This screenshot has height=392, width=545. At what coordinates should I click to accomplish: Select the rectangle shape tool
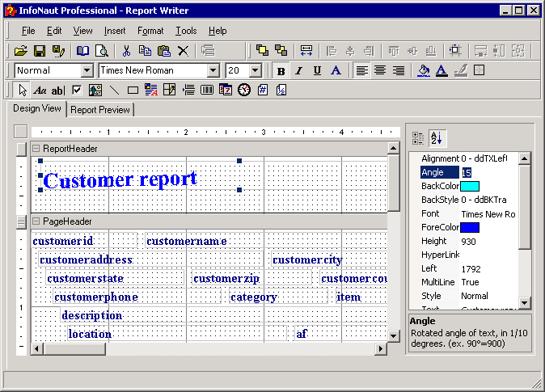coord(133,91)
